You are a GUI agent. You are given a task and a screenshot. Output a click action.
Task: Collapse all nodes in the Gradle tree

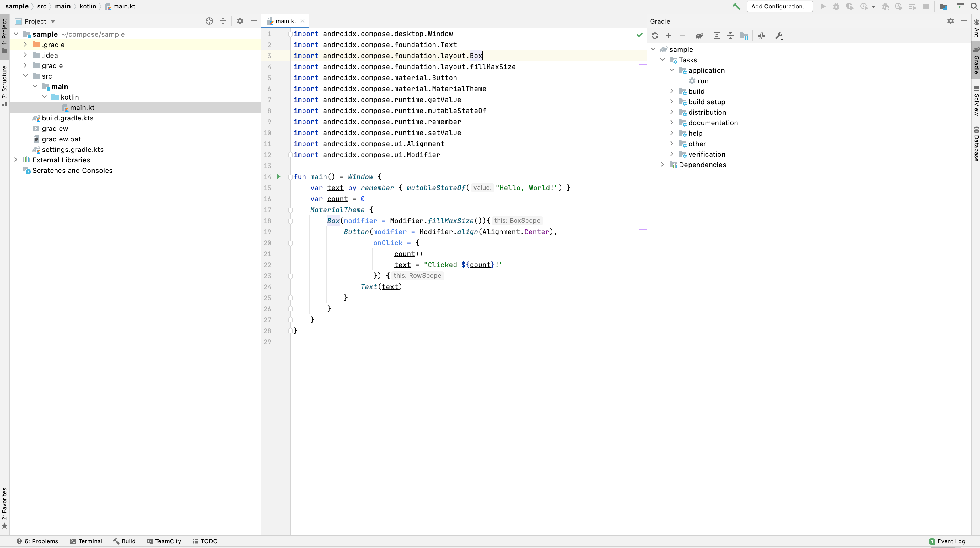tap(730, 36)
